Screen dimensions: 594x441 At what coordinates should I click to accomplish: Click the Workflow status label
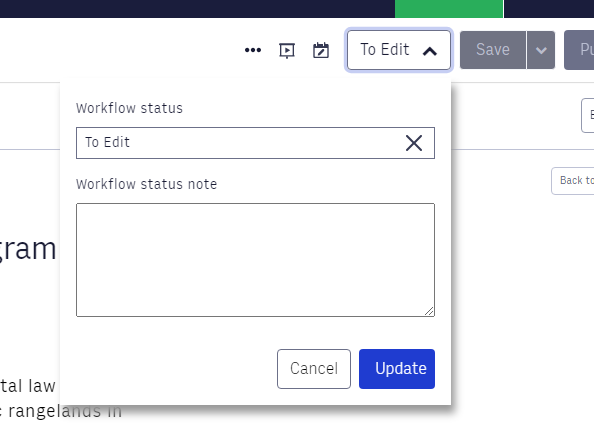click(129, 108)
